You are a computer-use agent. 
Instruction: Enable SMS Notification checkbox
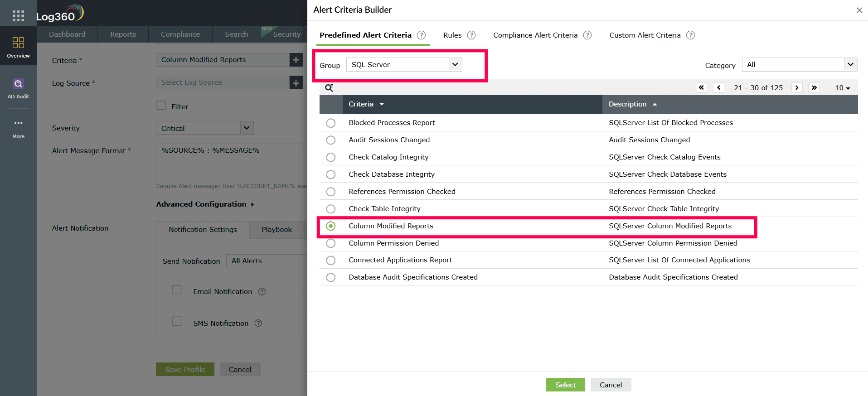click(x=177, y=321)
